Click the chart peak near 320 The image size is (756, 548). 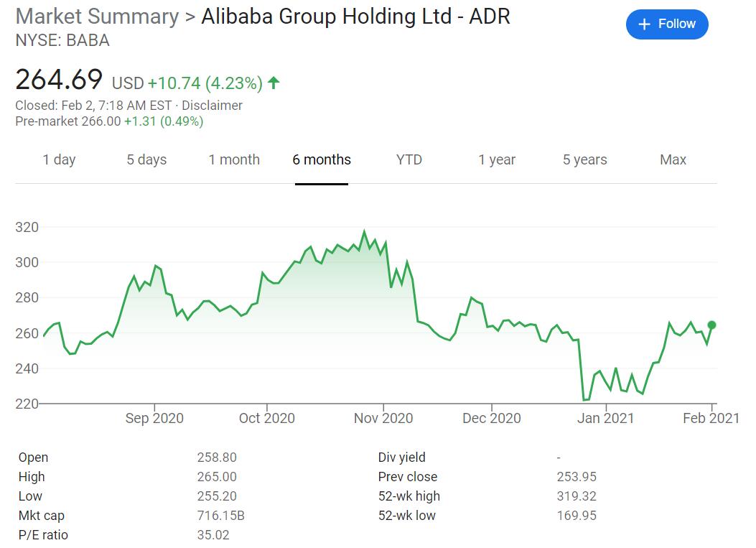point(364,231)
